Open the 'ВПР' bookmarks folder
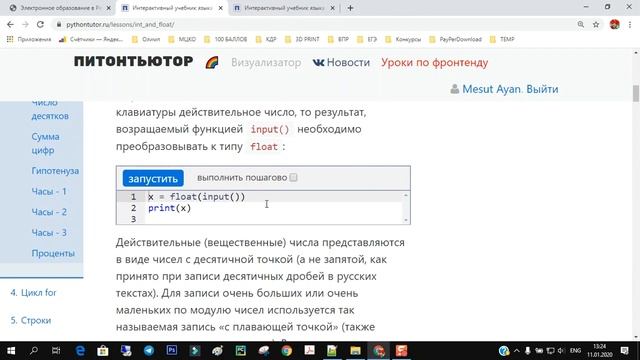 [339, 39]
